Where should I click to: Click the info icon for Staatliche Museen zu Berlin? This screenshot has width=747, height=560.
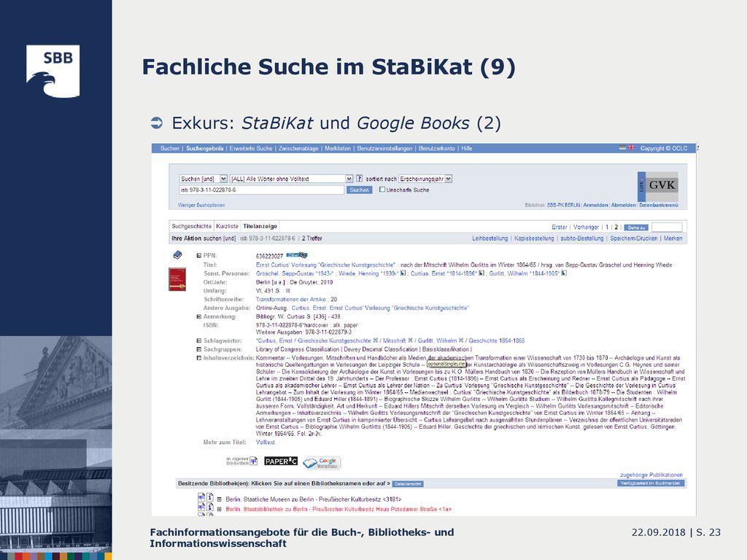click(x=209, y=497)
